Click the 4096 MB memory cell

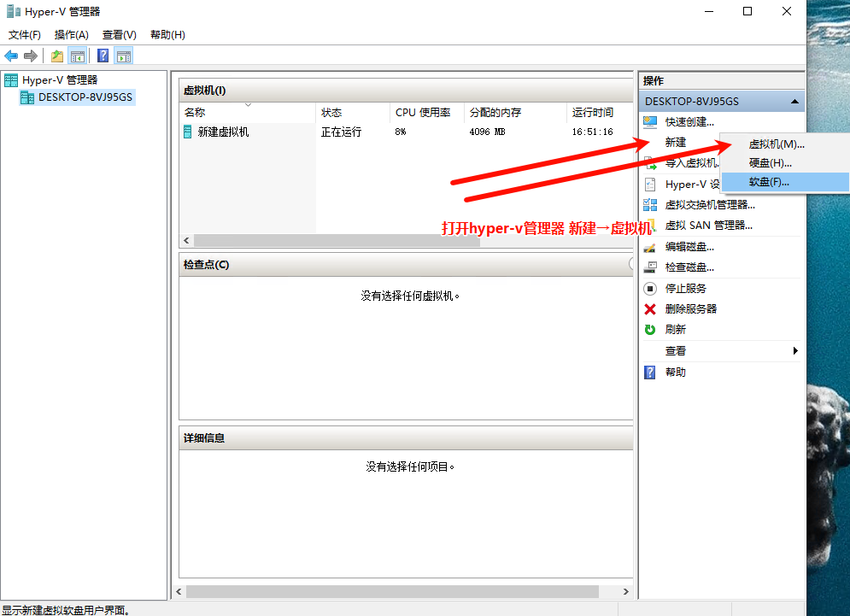(x=487, y=132)
